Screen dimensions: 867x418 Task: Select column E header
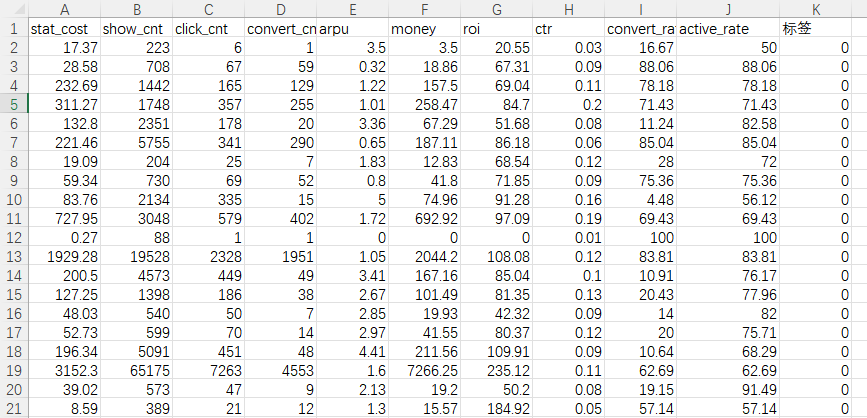[352, 9]
